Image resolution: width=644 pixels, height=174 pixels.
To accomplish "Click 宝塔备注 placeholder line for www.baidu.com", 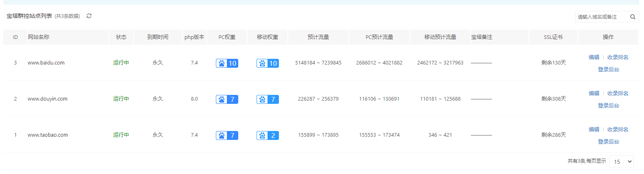I will coord(481,63).
